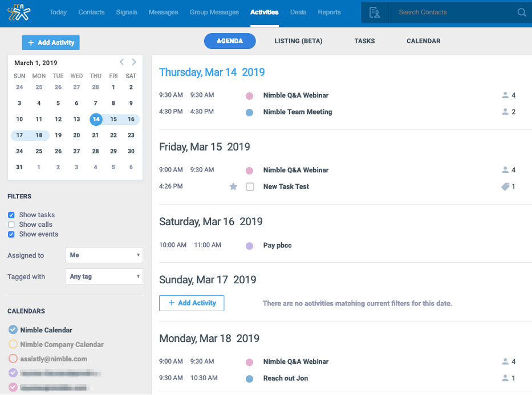Switch to Listing (Beta) view
Image resolution: width=532 pixels, height=395 pixels.
click(298, 41)
